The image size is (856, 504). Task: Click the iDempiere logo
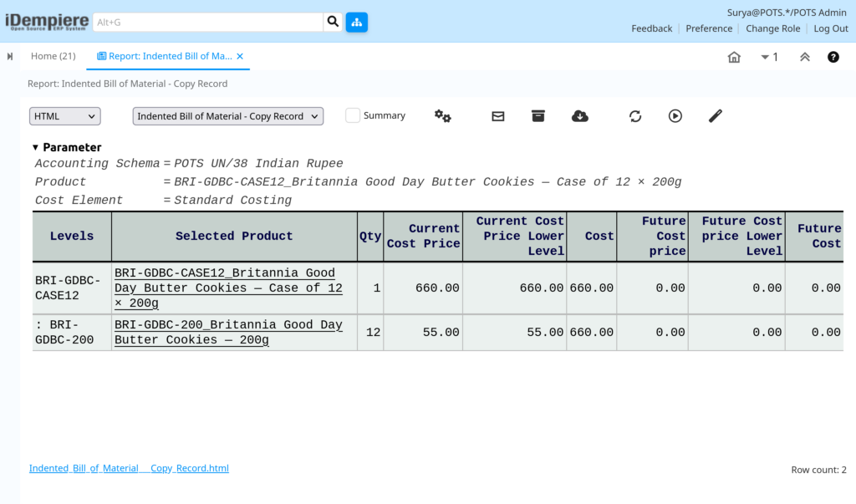click(47, 22)
